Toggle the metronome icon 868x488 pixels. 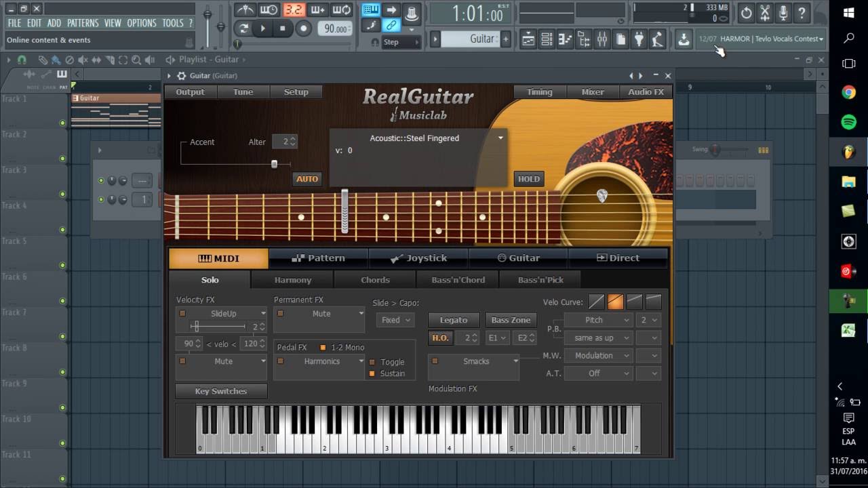point(245,10)
